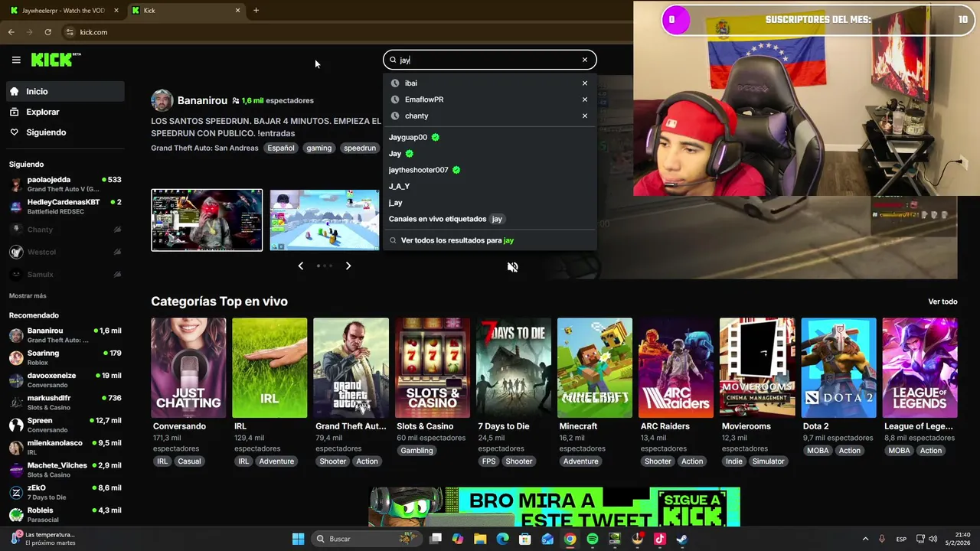980x551 pixels.
Task: Open HedleyCardenasKBT followed channel
Action: tap(66, 207)
